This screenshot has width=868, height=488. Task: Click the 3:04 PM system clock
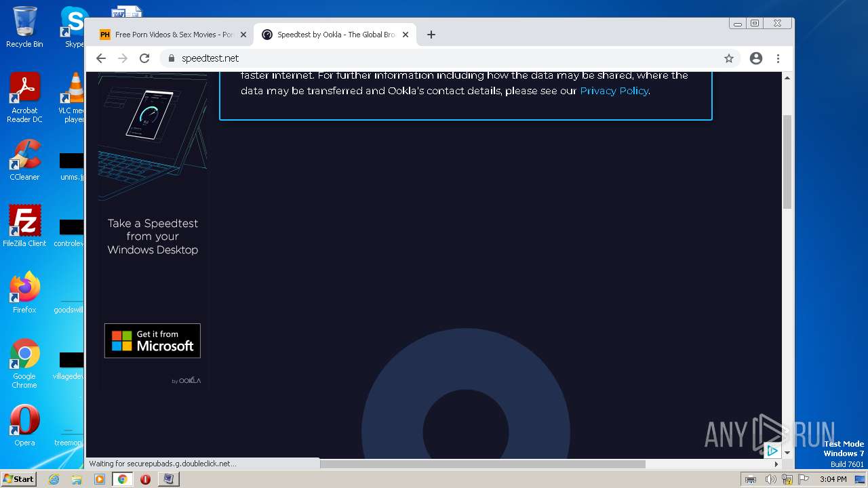pyautogui.click(x=833, y=479)
